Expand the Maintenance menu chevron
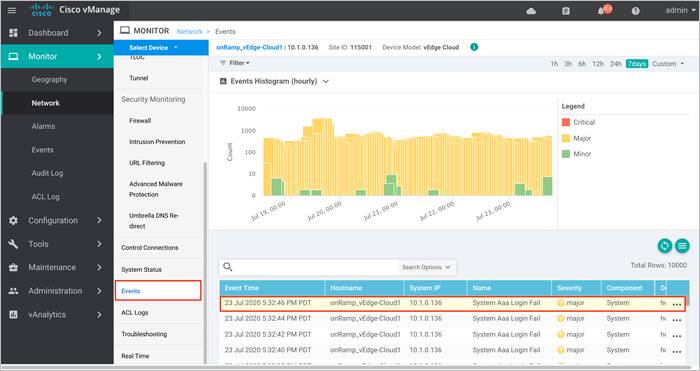The height and width of the screenshot is (371, 700). (x=99, y=267)
